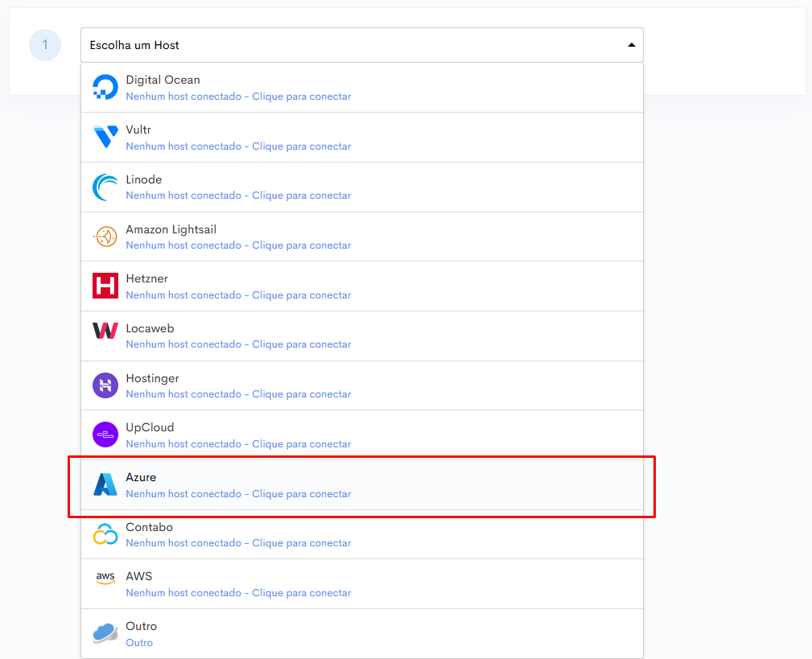Click connect link under Hetzner
The image size is (812, 659).
[238, 295]
